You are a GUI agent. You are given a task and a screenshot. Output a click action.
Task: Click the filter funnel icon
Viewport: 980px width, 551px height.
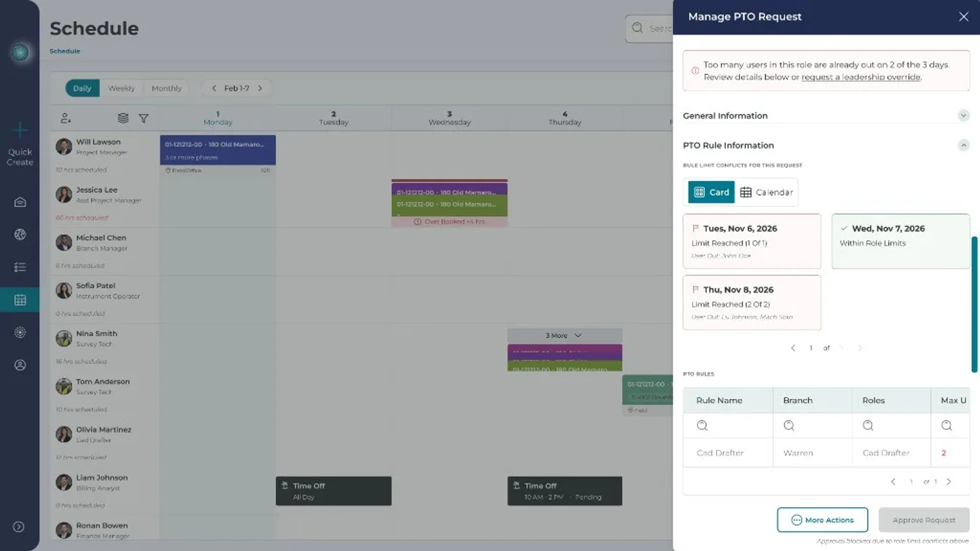(x=143, y=118)
